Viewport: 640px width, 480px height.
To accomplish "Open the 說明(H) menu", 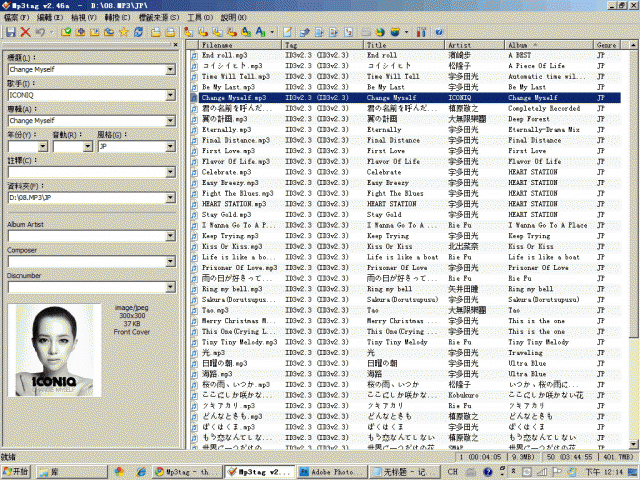I will (234, 18).
